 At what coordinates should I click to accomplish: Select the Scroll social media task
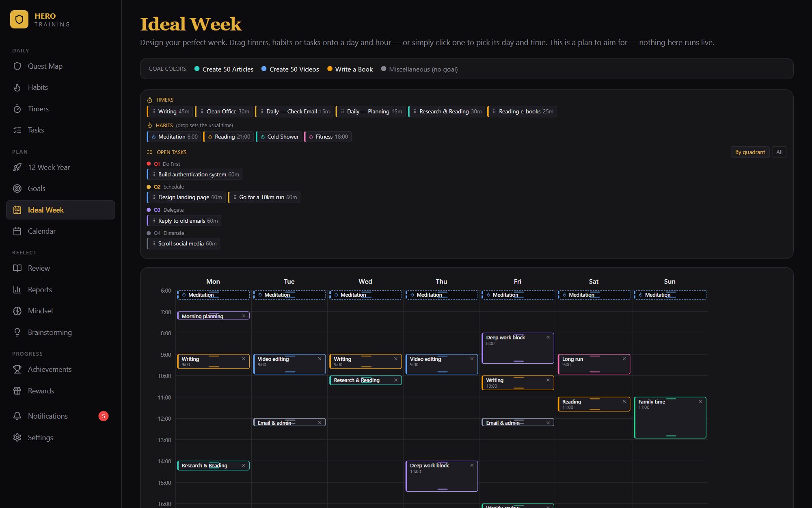pyautogui.click(x=184, y=243)
